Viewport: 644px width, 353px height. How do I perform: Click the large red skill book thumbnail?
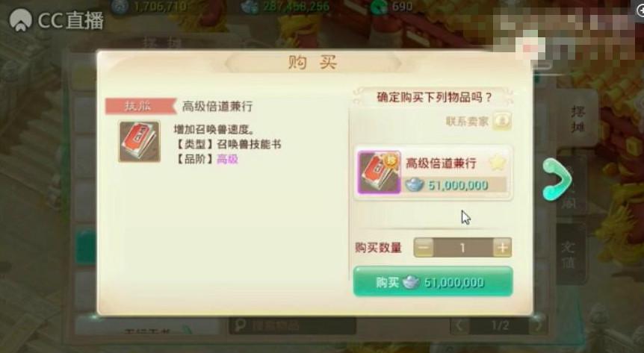(x=139, y=142)
